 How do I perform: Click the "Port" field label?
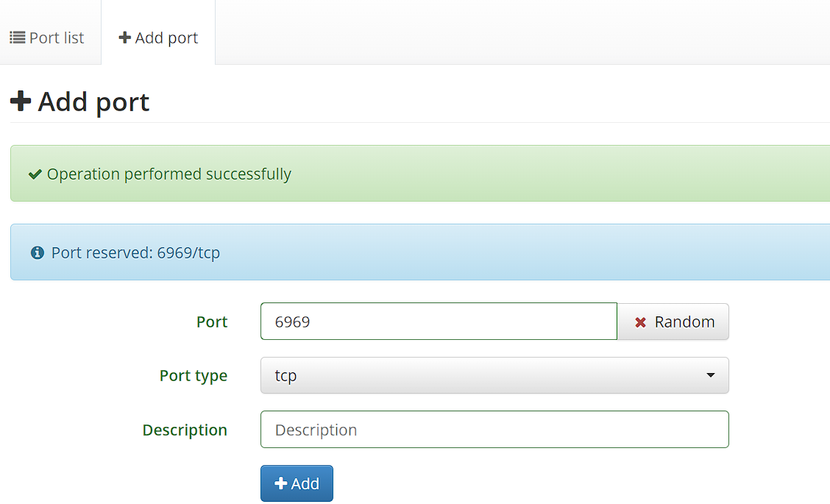click(212, 322)
